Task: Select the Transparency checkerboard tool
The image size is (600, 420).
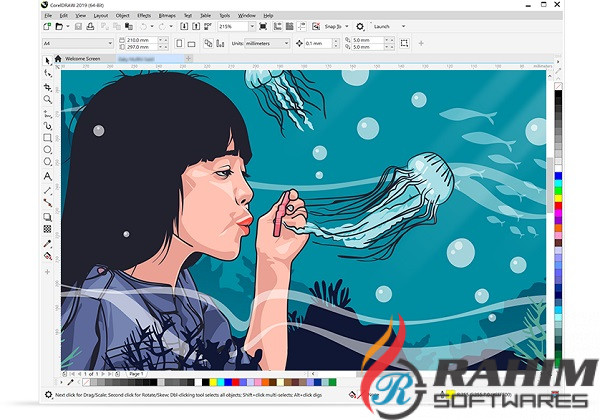Action: pos(47,229)
